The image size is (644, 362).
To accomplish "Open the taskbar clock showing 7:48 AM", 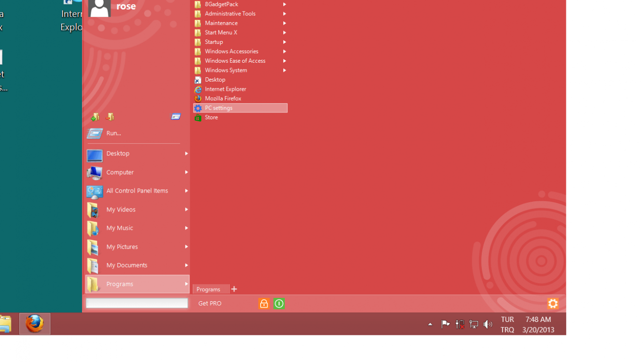I will click(x=538, y=325).
